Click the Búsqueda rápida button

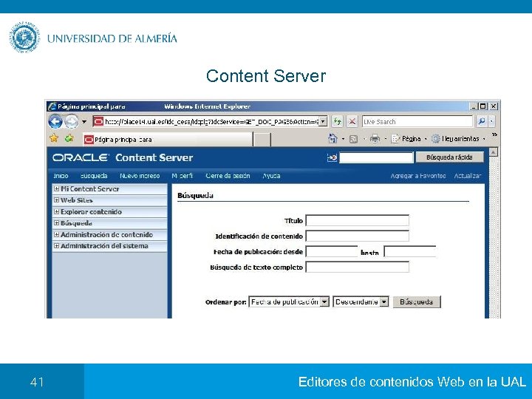[449, 157]
